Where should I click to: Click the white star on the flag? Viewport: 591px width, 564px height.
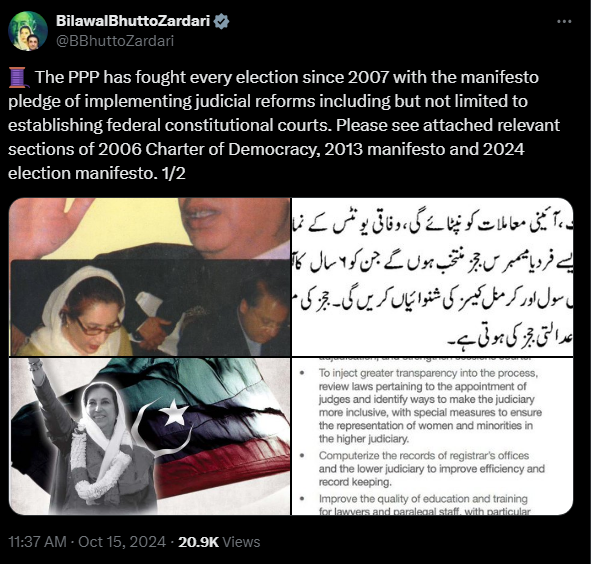pyautogui.click(x=174, y=411)
